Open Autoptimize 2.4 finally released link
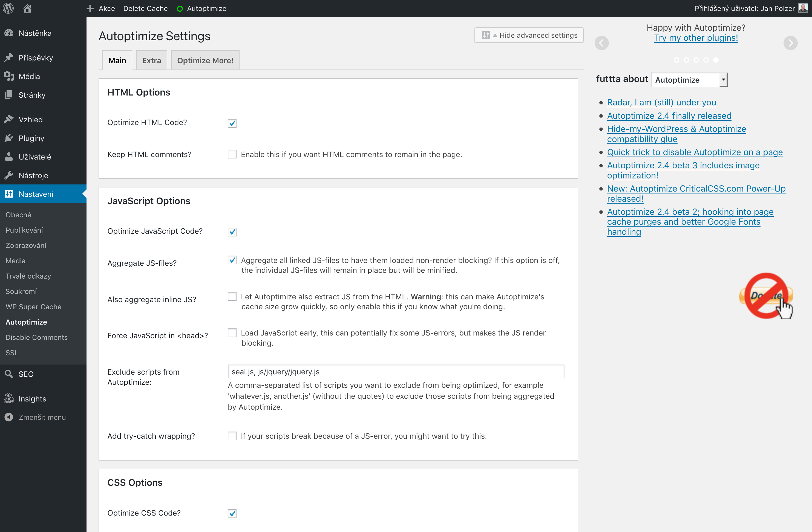This screenshot has height=532, width=812. [x=669, y=115]
